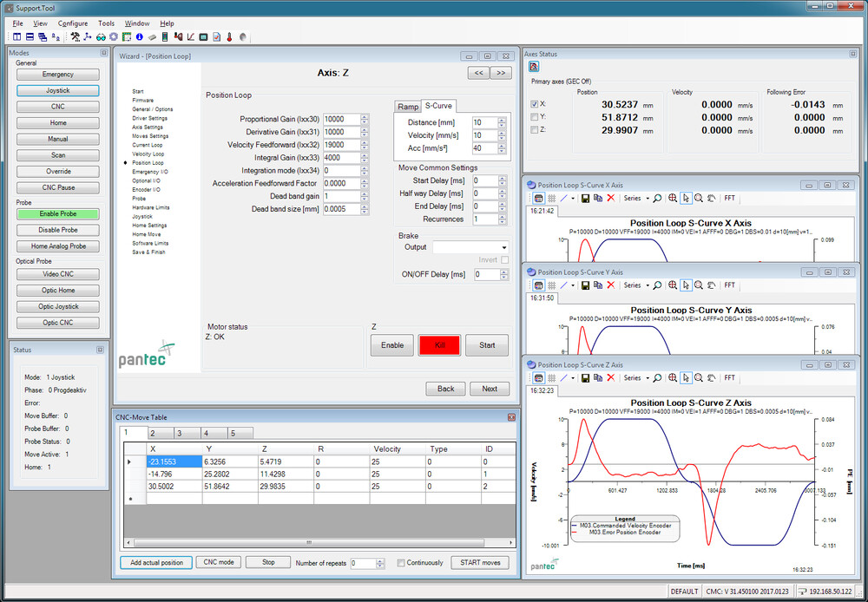This screenshot has width=868, height=602.
Task: Open the Binoculars search tool in the toolbar
Action: (100, 36)
